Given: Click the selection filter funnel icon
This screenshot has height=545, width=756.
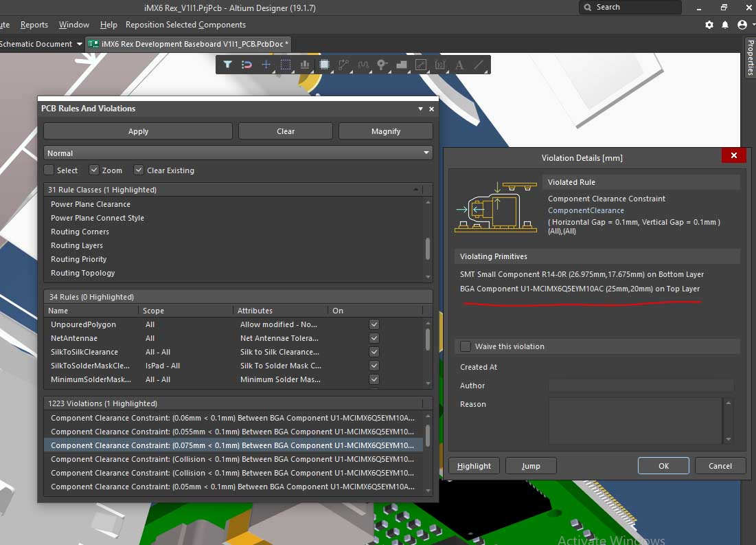Looking at the screenshot, I should (227, 65).
